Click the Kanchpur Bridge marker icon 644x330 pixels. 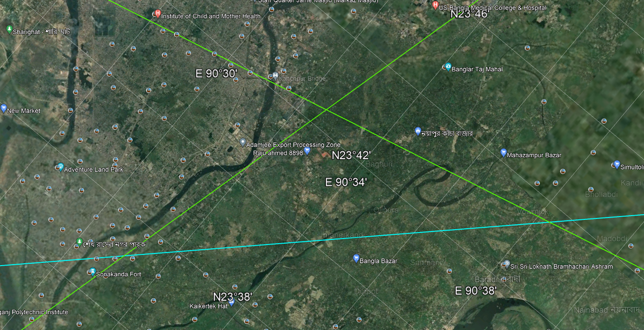(276, 76)
